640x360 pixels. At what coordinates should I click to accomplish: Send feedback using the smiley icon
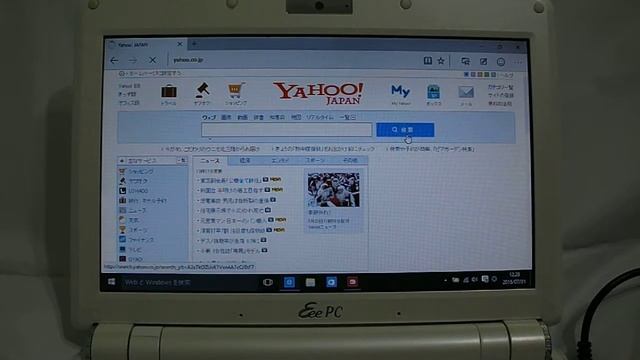point(501,62)
